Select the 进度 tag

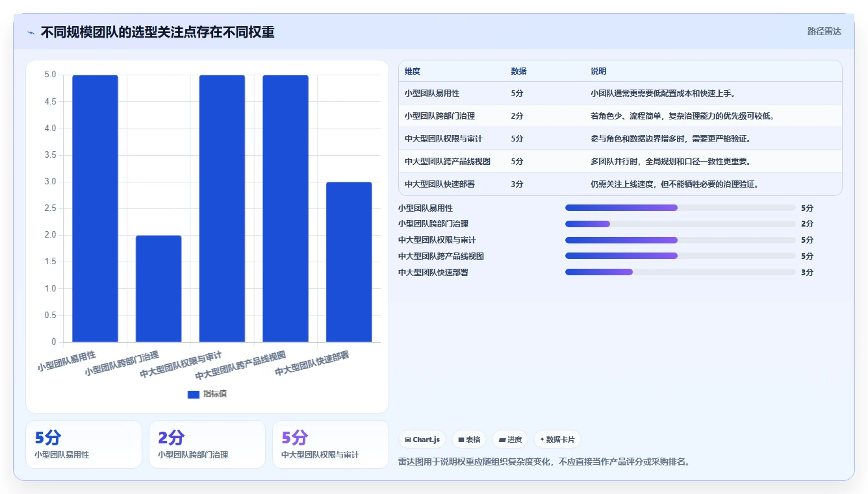[510, 439]
